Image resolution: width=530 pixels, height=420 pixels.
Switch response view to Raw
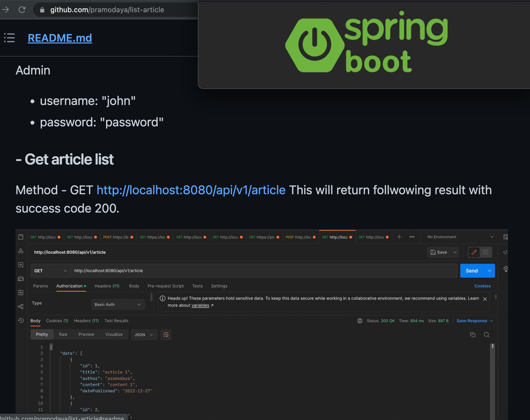63,334
